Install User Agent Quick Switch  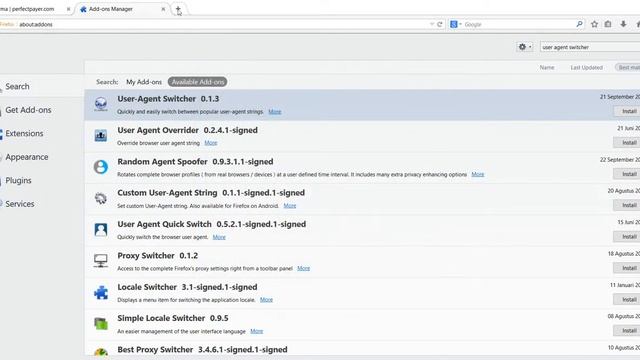point(627,237)
